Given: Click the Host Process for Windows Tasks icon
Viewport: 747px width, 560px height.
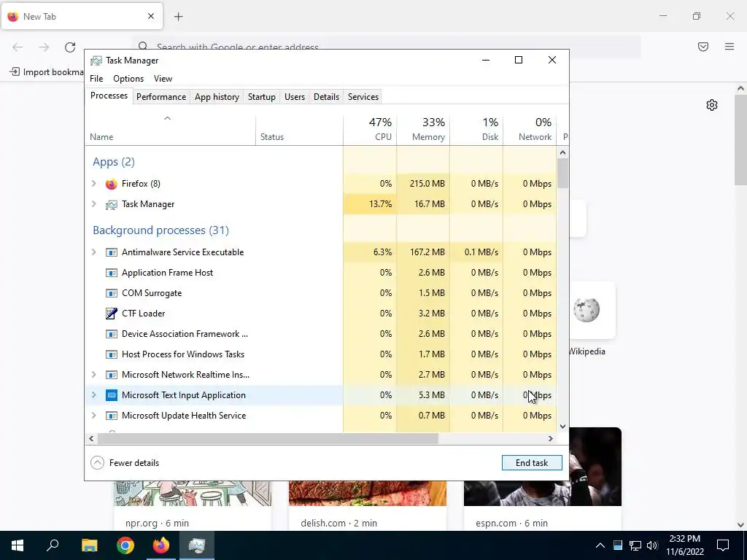Looking at the screenshot, I should (111, 354).
